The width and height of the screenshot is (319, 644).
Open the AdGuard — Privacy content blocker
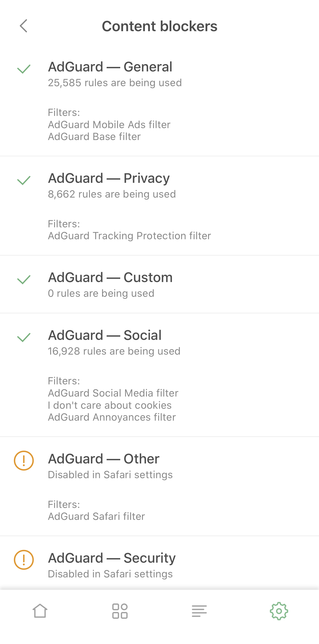coord(109,178)
